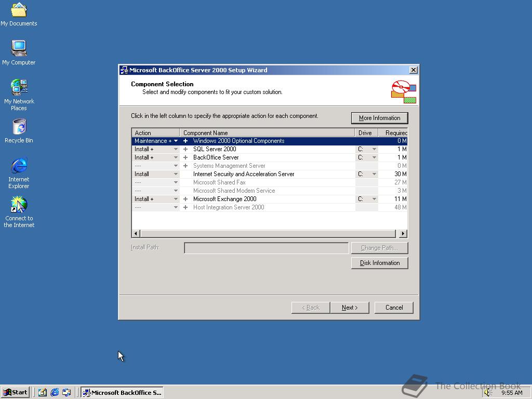Expand SQL Server 2000 subcomponents
The width and height of the screenshot is (532, 399).
coord(185,149)
